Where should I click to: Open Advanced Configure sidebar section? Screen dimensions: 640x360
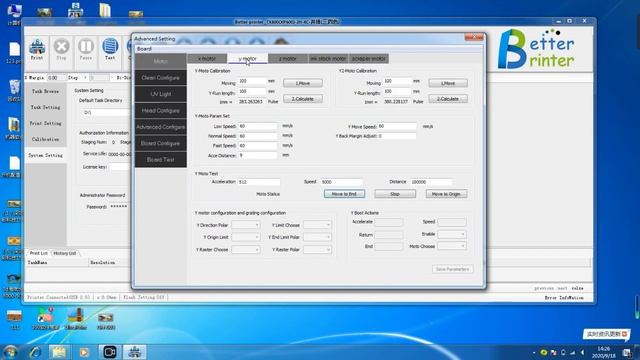click(161, 127)
